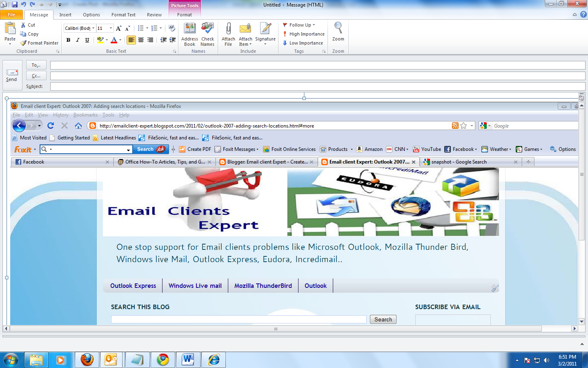588x368 pixels.
Task: Click blog Search button
Action: click(383, 319)
